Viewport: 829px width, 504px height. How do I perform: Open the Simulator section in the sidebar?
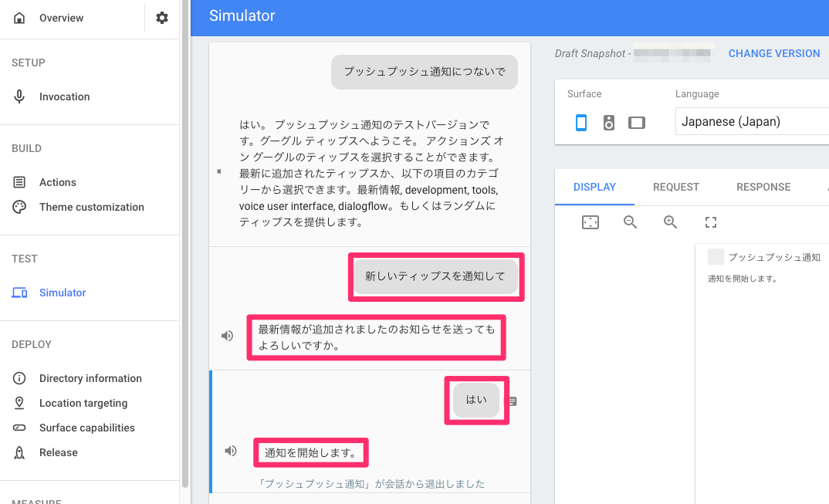tap(62, 293)
